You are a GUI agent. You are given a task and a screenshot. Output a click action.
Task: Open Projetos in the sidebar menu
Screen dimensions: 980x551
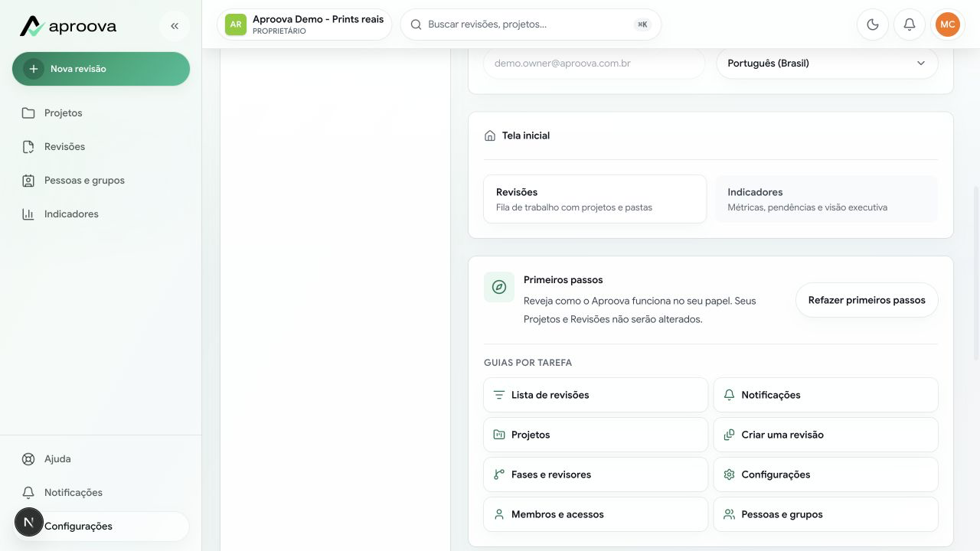(x=101, y=113)
